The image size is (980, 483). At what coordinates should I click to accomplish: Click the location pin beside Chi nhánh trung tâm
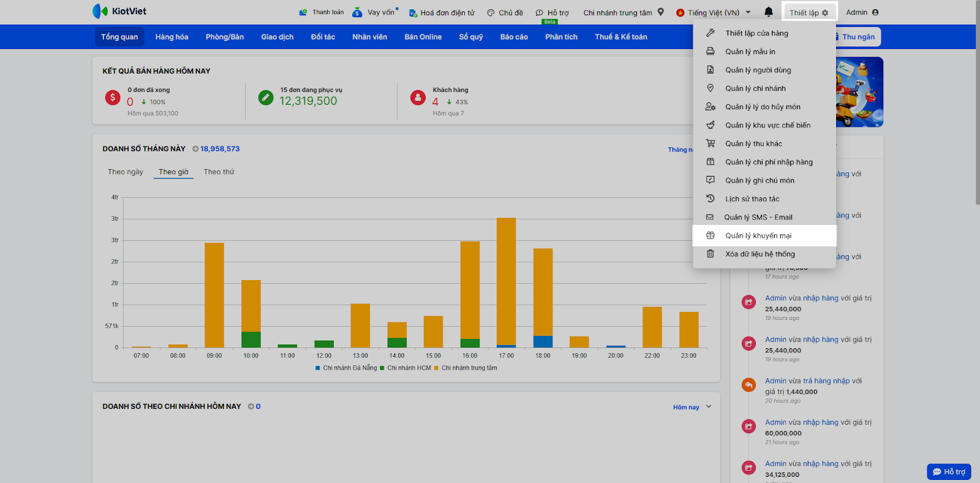661,12
